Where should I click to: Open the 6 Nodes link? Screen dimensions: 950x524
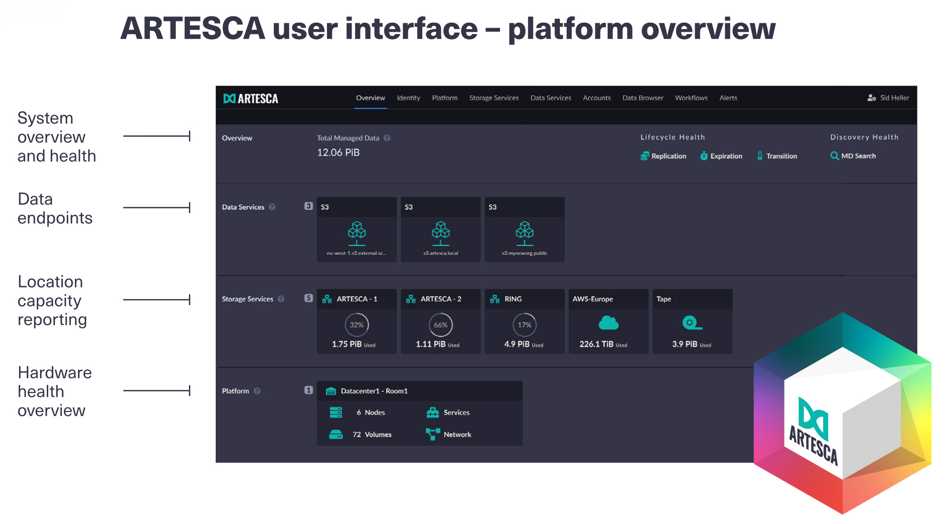click(371, 413)
